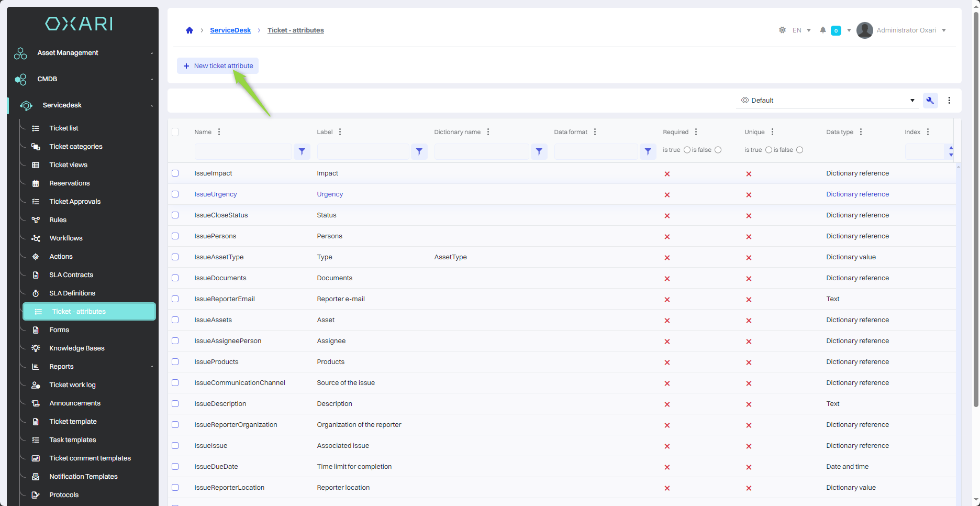Screen dimensions: 980x506
Task: Click the settings gear icon near EN
Action: pos(782,30)
